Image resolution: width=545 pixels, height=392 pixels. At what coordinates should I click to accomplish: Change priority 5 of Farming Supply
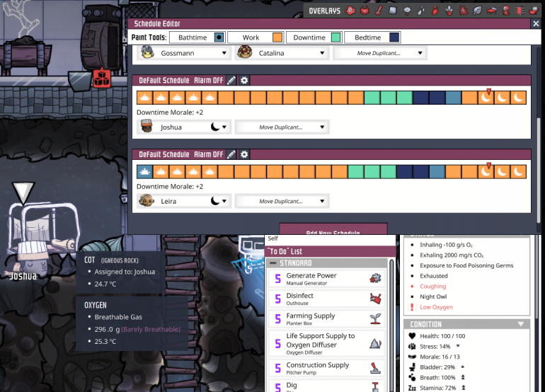coord(277,318)
